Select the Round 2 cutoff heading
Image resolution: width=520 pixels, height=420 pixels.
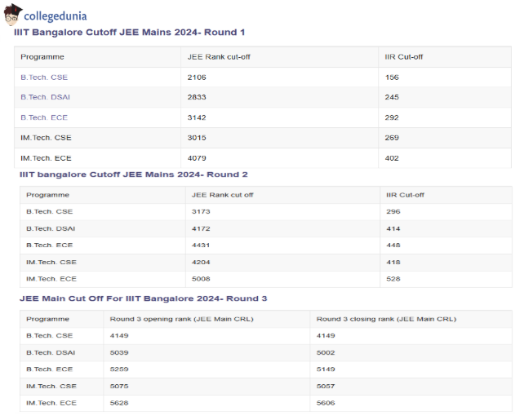coord(133,175)
